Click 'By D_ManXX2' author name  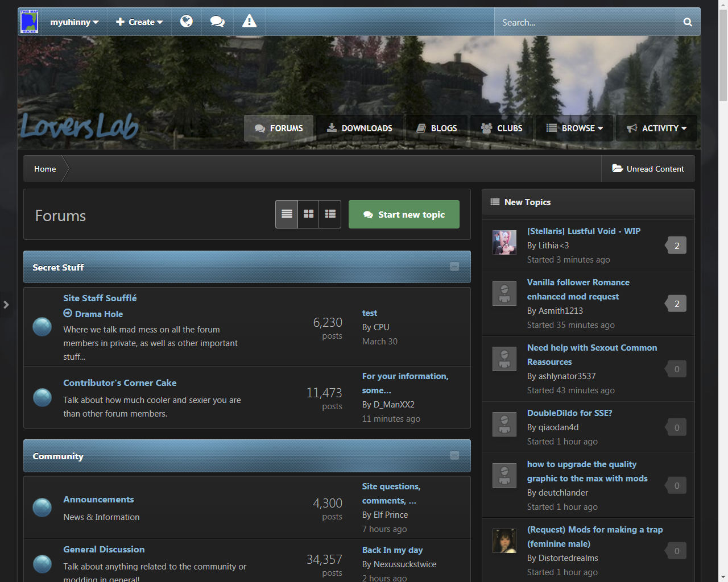388,404
